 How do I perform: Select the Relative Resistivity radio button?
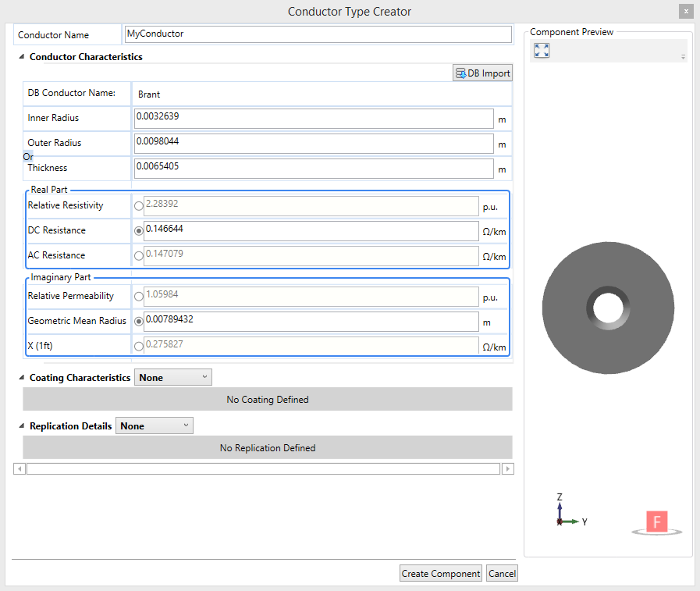click(x=139, y=206)
